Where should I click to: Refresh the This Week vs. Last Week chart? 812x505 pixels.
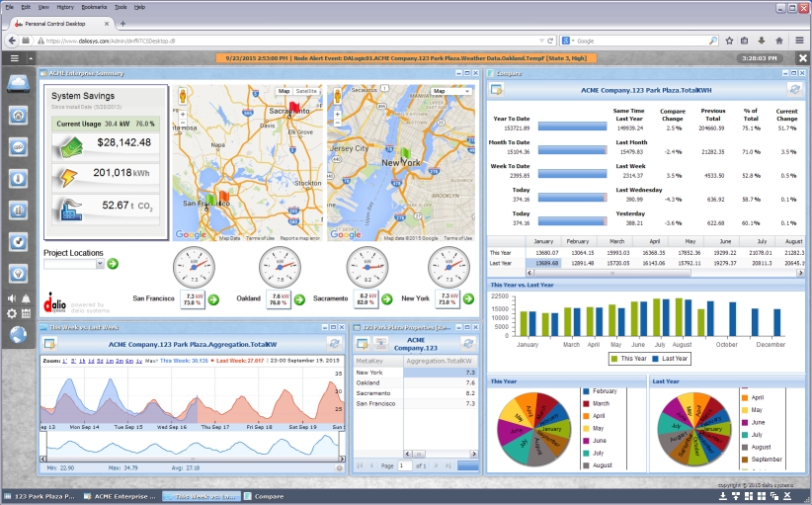334,343
